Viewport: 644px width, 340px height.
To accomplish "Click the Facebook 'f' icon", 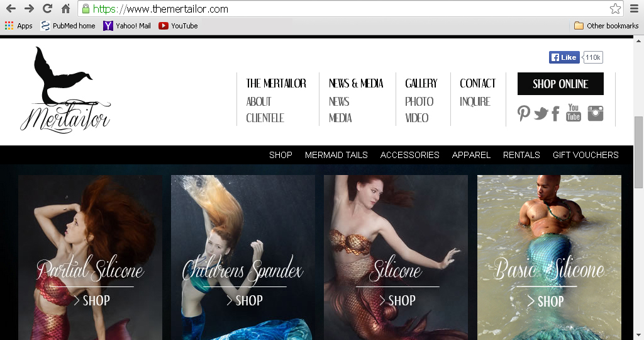I will point(556,113).
